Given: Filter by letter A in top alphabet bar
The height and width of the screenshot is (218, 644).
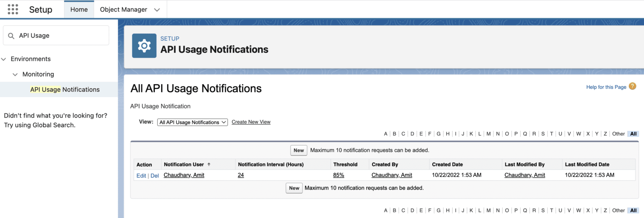Looking at the screenshot, I should (386, 134).
